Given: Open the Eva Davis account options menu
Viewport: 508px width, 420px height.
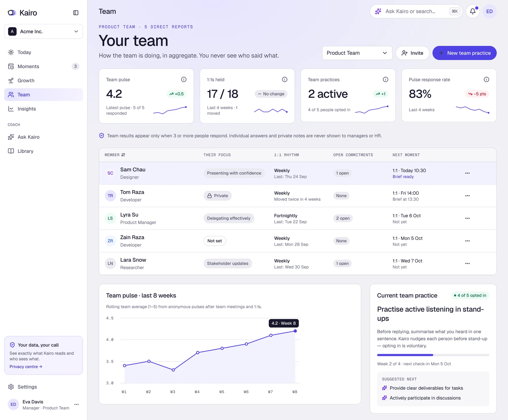Looking at the screenshot, I should pos(76,405).
